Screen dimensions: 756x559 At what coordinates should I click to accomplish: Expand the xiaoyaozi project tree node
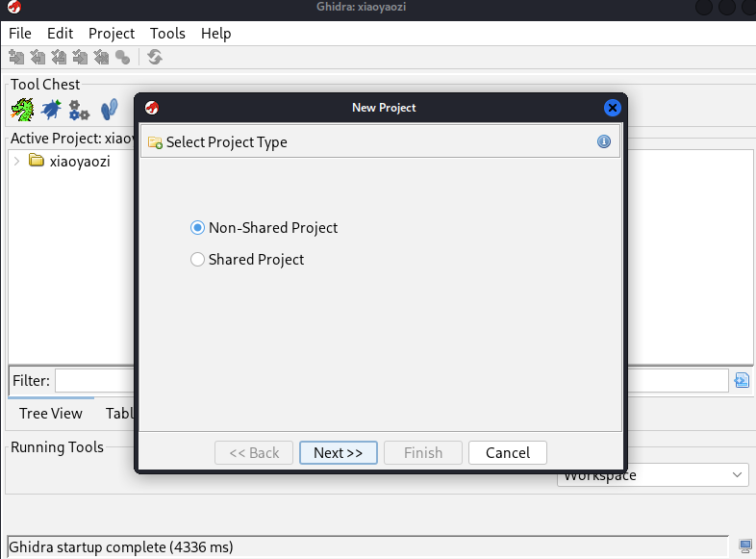click(17, 161)
